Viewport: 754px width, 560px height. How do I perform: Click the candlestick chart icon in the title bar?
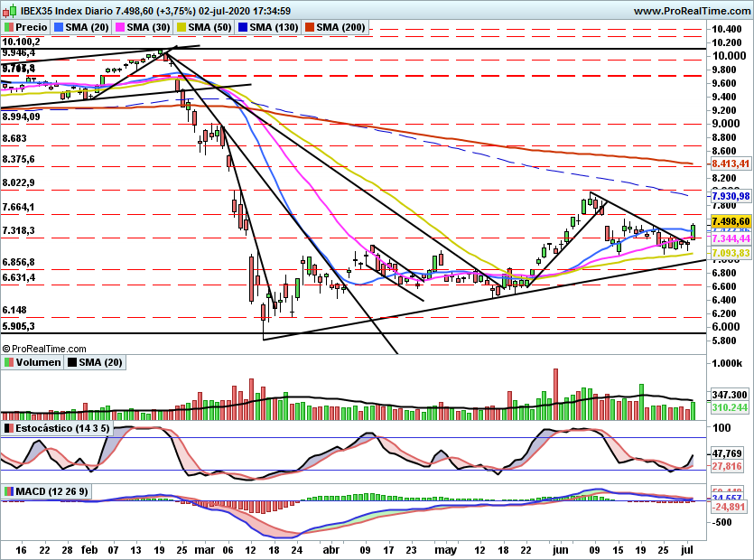(x=10, y=7)
